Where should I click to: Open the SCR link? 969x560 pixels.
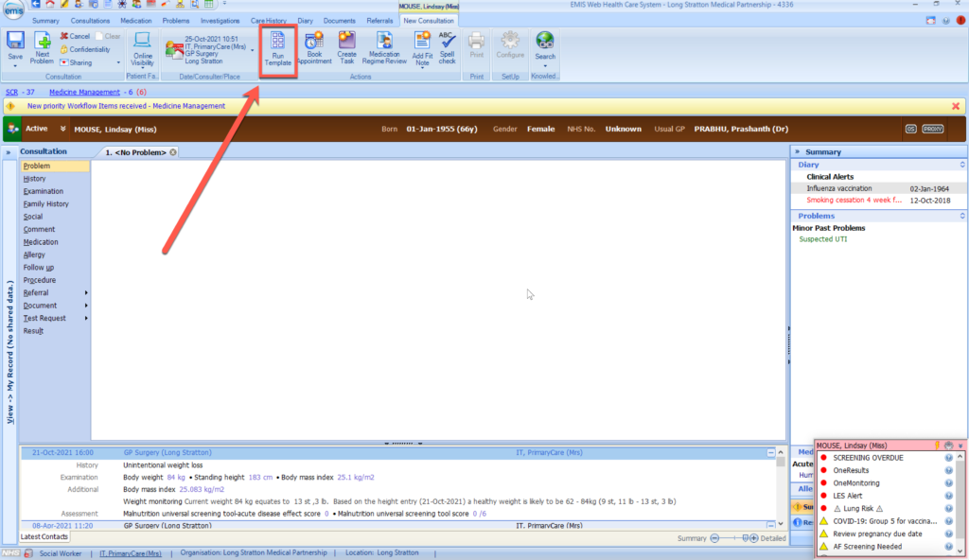(x=11, y=92)
